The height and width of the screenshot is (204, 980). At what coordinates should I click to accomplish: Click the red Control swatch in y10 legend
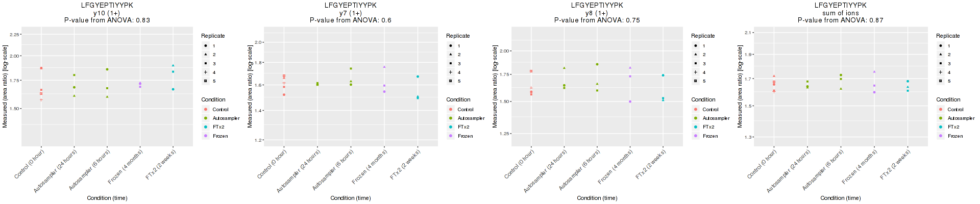click(x=206, y=110)
